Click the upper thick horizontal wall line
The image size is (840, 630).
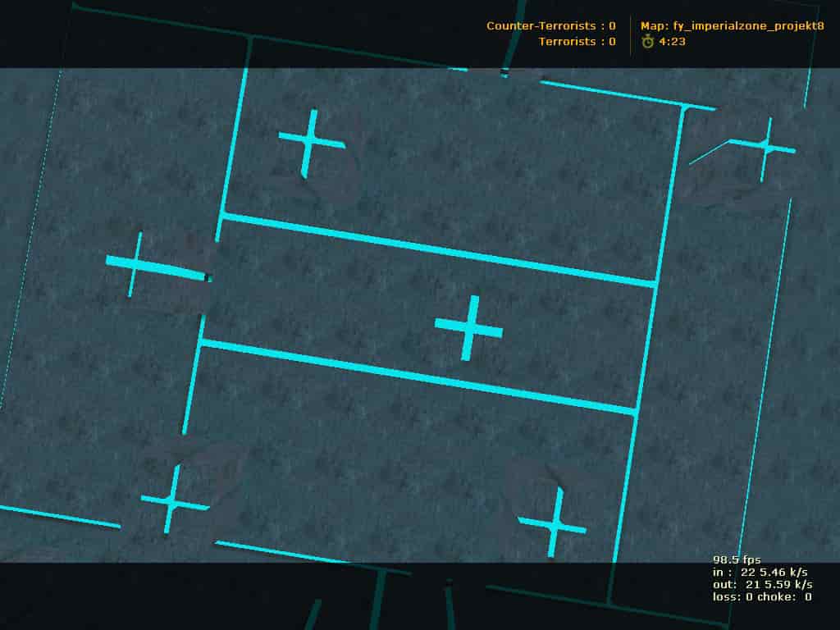coord(438,249)
